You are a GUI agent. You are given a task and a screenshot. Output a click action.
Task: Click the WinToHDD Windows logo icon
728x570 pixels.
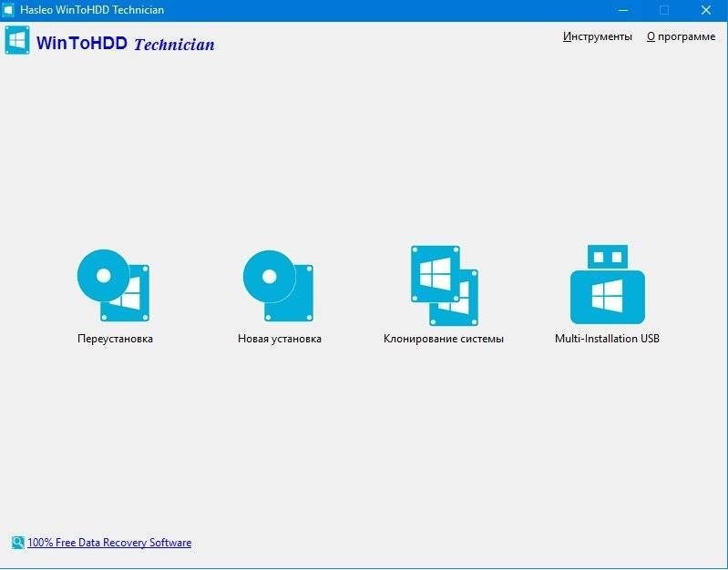tap(17, 40)
